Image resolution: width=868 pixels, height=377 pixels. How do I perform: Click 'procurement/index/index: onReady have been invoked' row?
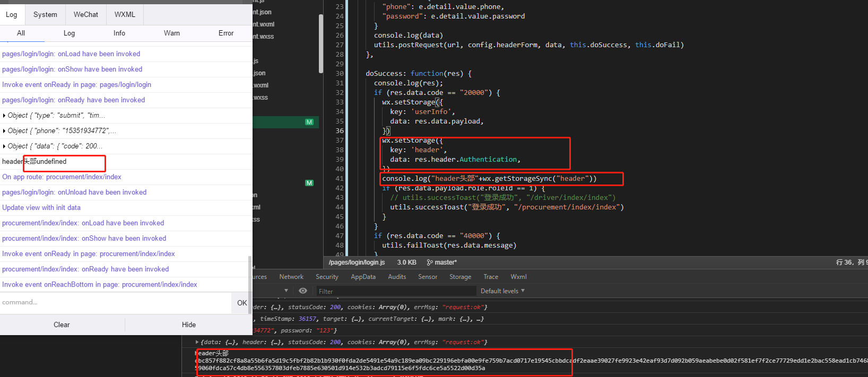point(126,269)
